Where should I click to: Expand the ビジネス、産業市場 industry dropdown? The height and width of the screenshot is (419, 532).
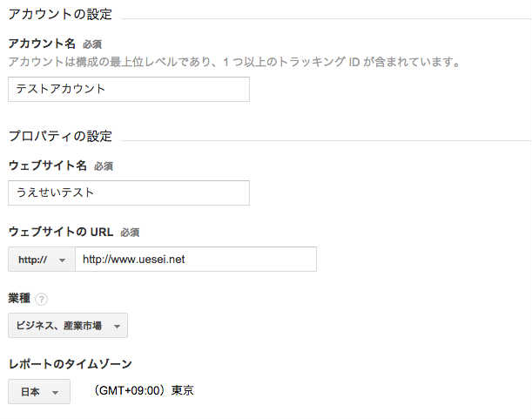click(x=68, y=326)
